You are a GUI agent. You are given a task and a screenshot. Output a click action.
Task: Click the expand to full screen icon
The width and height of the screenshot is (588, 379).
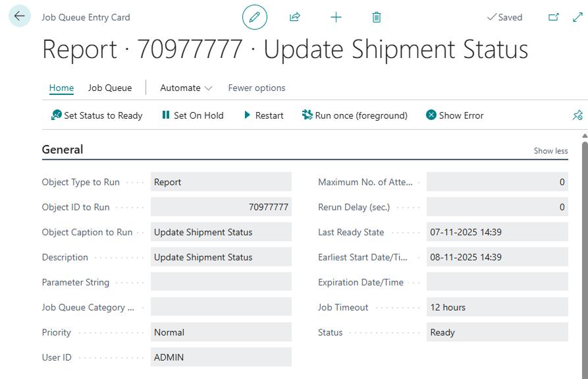(x=577, y=17)
